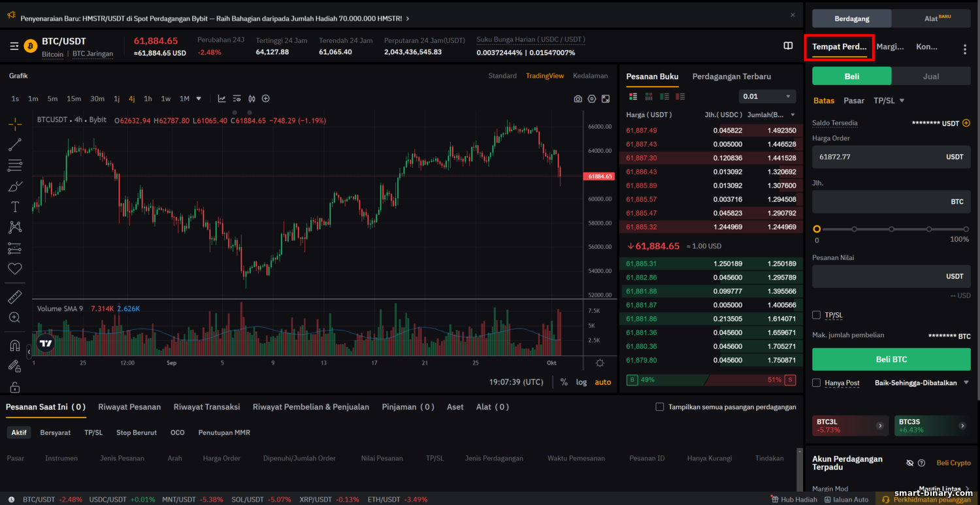Image resolution: width=980 pixels, height=505 pixels.
Task: Expand the announcement banner chevron
Action: coord(408,19)
